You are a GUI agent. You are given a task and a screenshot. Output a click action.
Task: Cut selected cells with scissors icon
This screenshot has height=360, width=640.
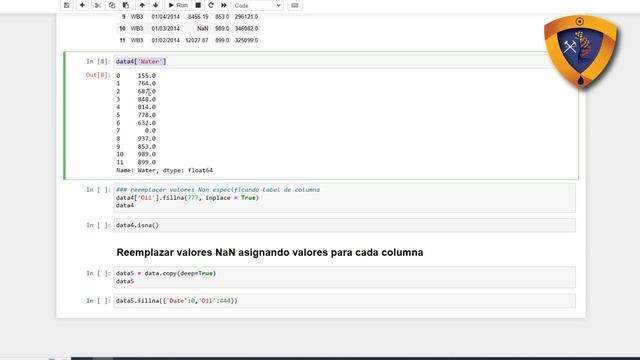[x=98, y=5]
